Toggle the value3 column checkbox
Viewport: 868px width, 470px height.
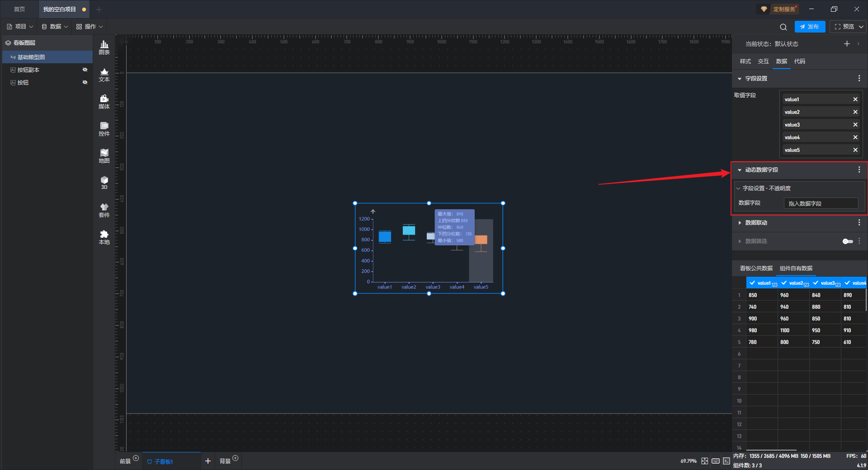[x=816, y=283]
